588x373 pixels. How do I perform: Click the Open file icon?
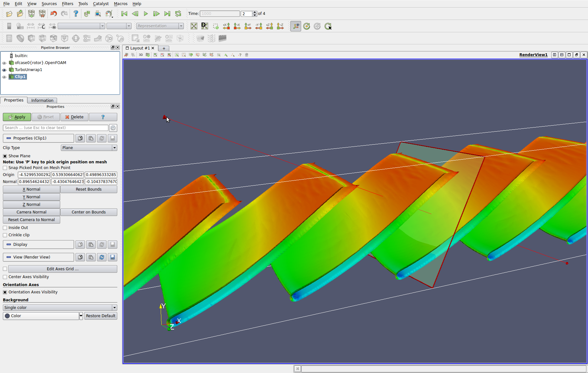click(9, 14)
